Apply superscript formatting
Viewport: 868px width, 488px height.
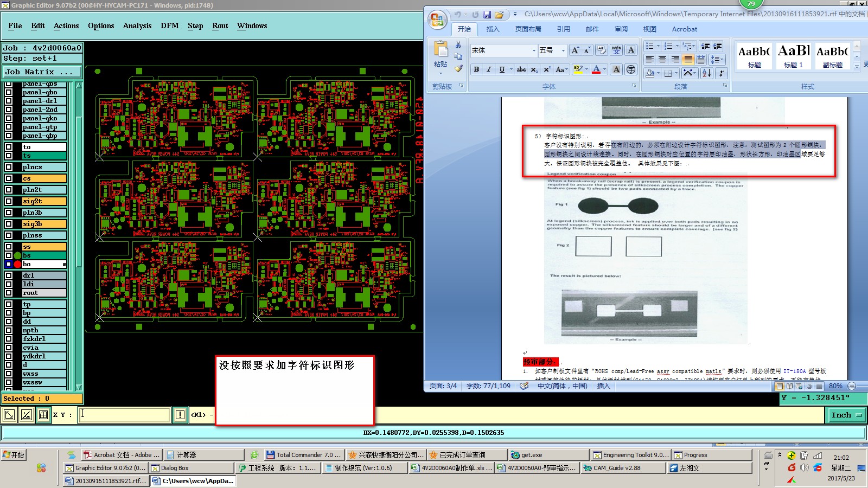(547, 69)
